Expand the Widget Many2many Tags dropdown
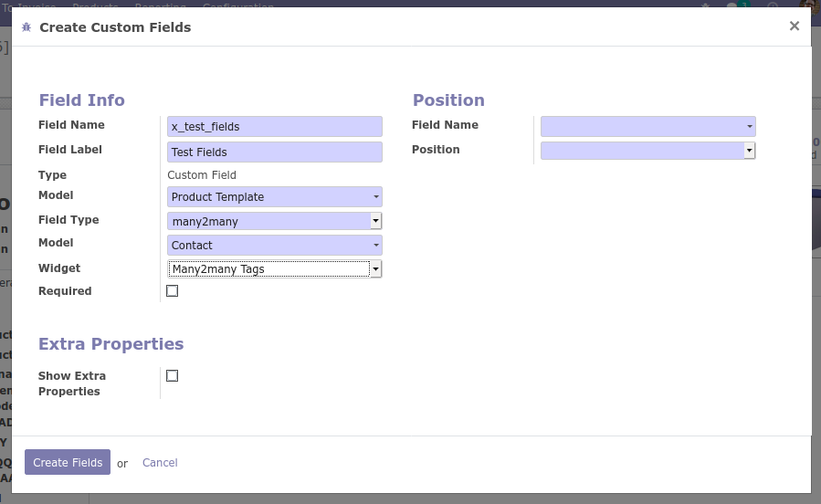821x504 pixels. tap(274, 269)
